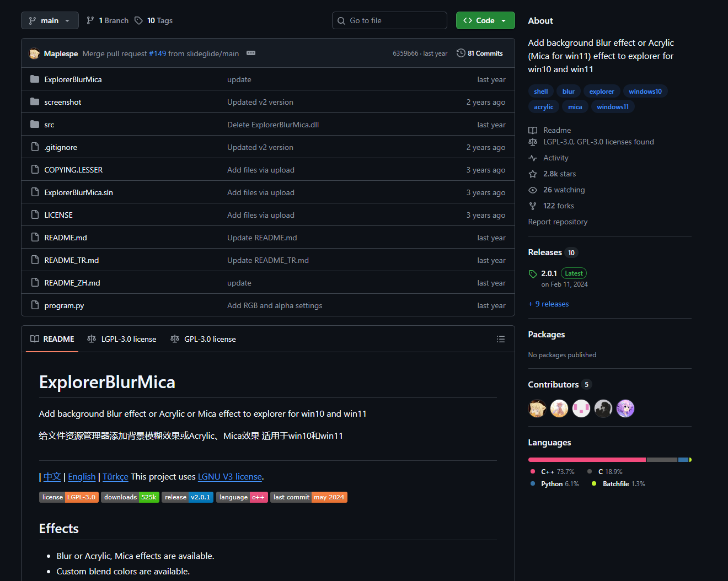Screen dimensions: 728x581
Task: Select the windows11 topic tag
Action: click(x=613, y=107)
